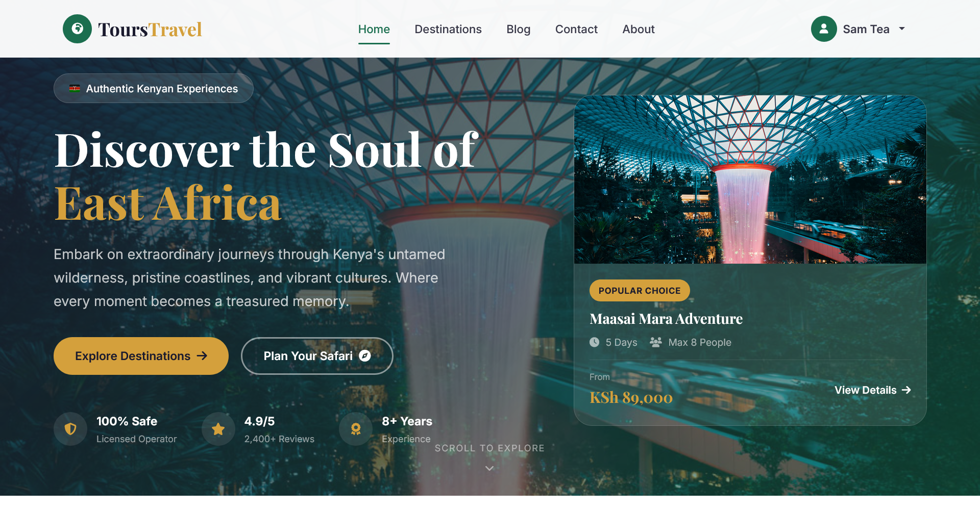This screenshot has width=980, height=510.
Task: Click the star icon beside 4.9/5 rating
Action: [x=218, y=429]
